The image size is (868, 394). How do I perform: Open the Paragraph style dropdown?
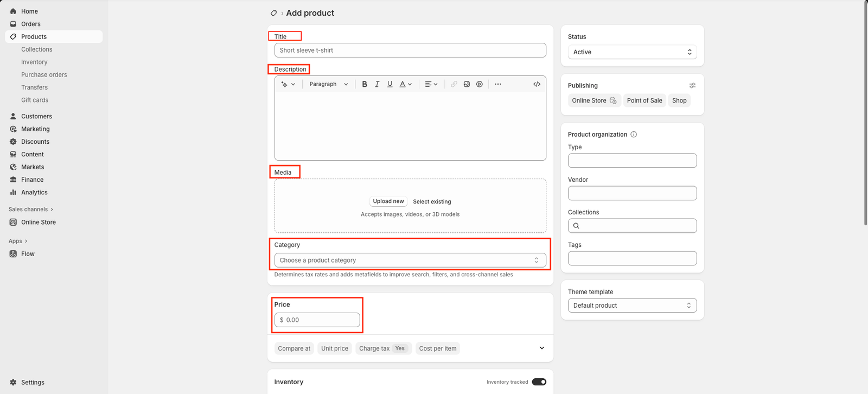(328, 84)
